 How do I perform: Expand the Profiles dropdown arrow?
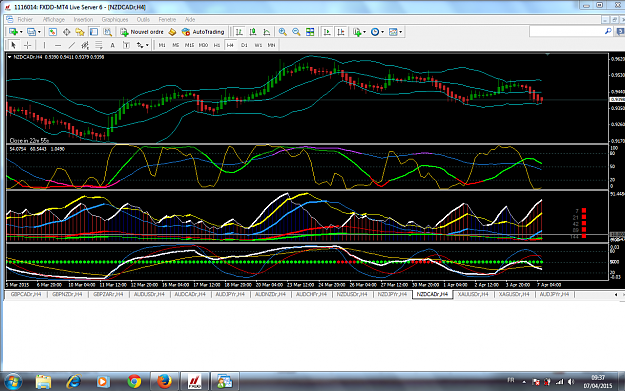39,32
